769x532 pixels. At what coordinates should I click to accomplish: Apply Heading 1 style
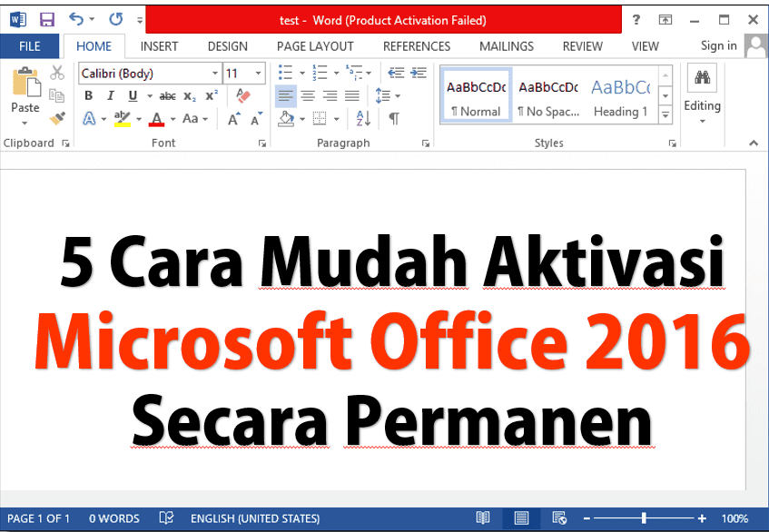pos(620,95)
